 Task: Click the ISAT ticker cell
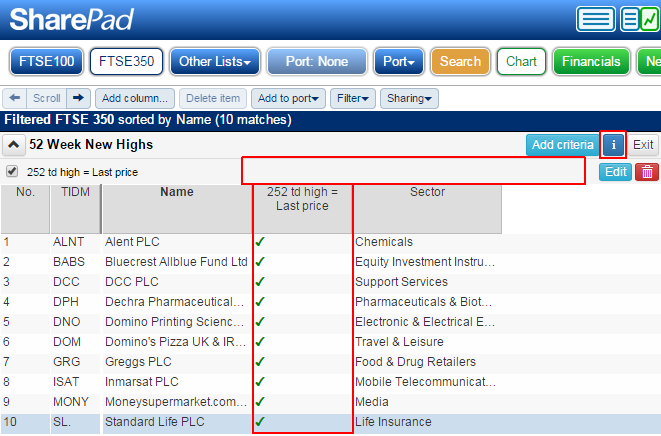65,382
